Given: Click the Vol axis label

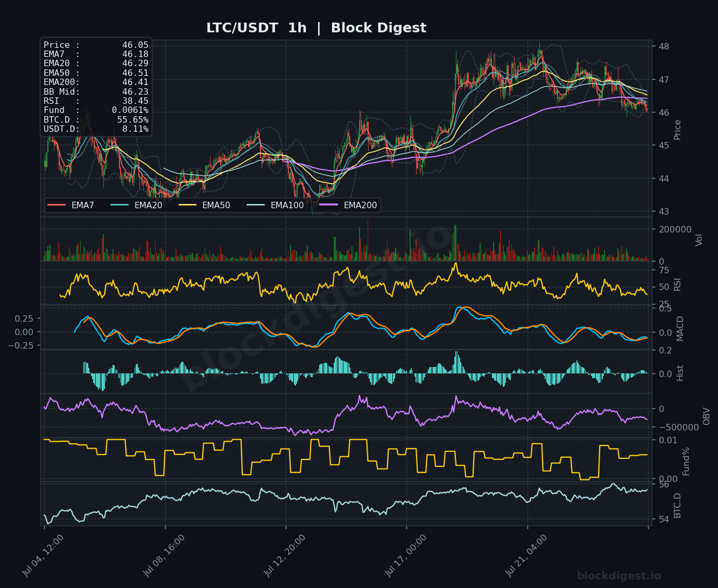Looking at the screenshot, I should pyautogui.click(x=699, y=240).
